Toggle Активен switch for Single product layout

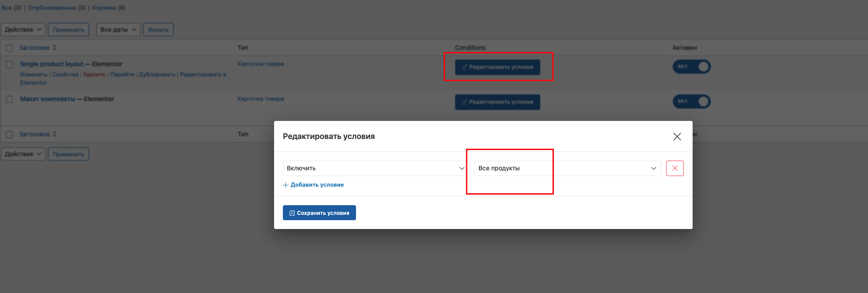coord(691,67)
